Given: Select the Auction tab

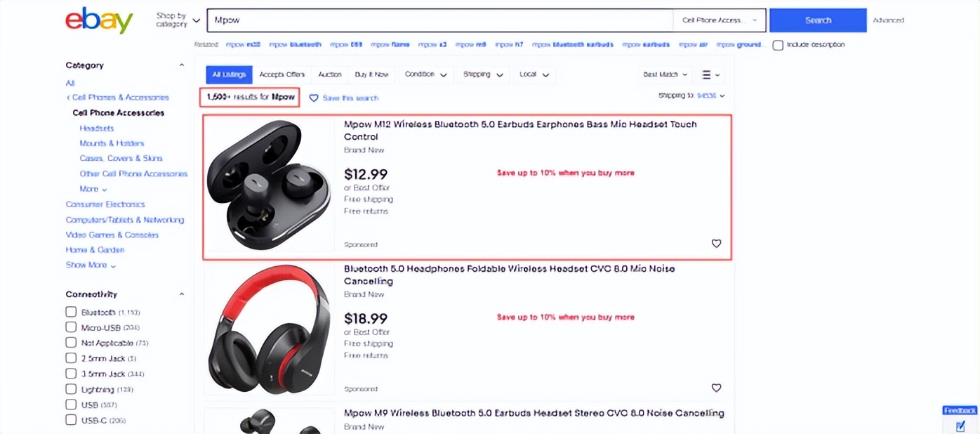Looking at the screenshot, I should click(329, 74).
